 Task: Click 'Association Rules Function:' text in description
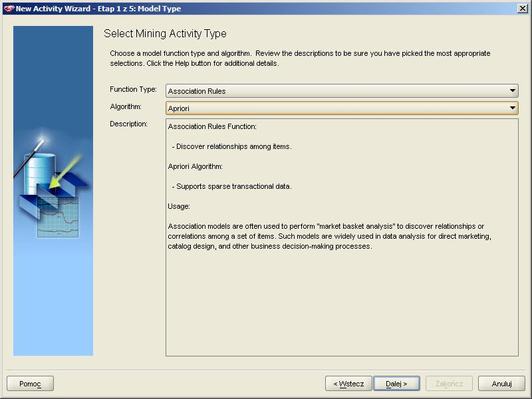point(212,126)
